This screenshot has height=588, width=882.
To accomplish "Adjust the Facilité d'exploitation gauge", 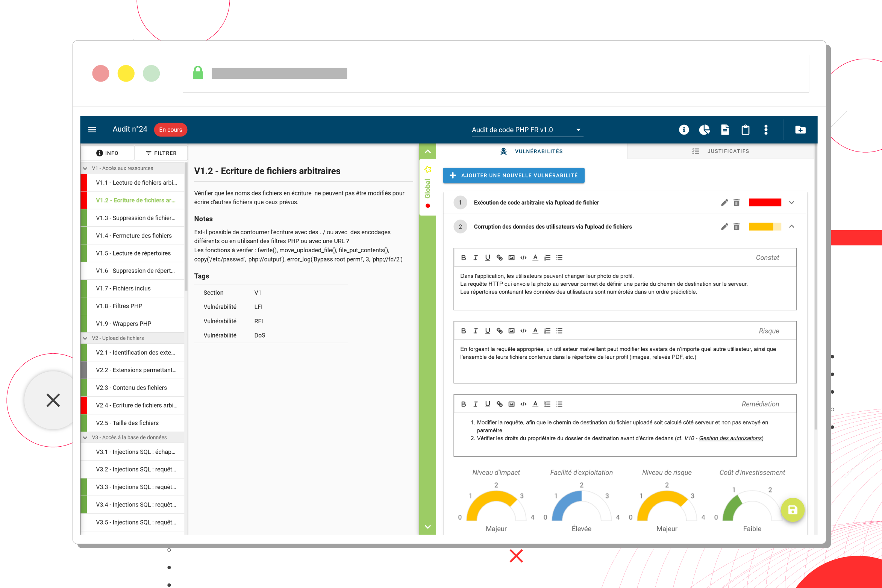I will point(582,506).
